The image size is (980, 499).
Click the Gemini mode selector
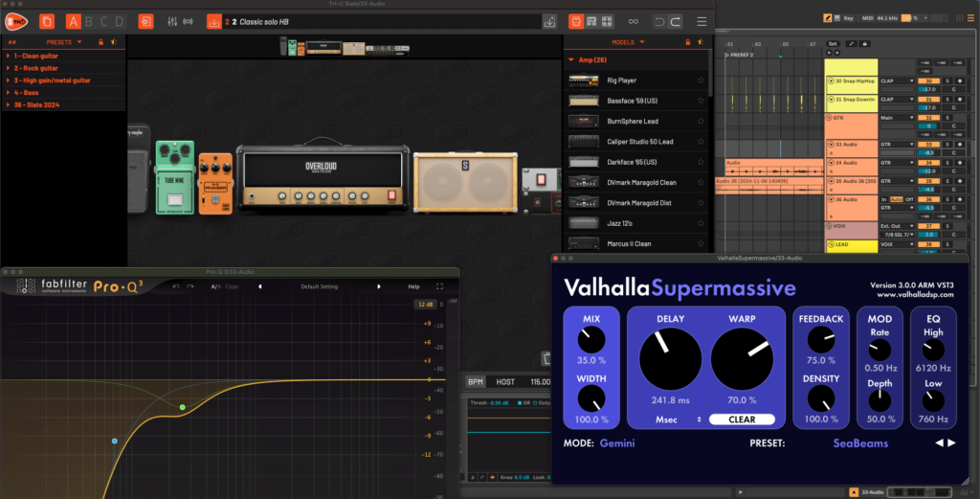617,442
